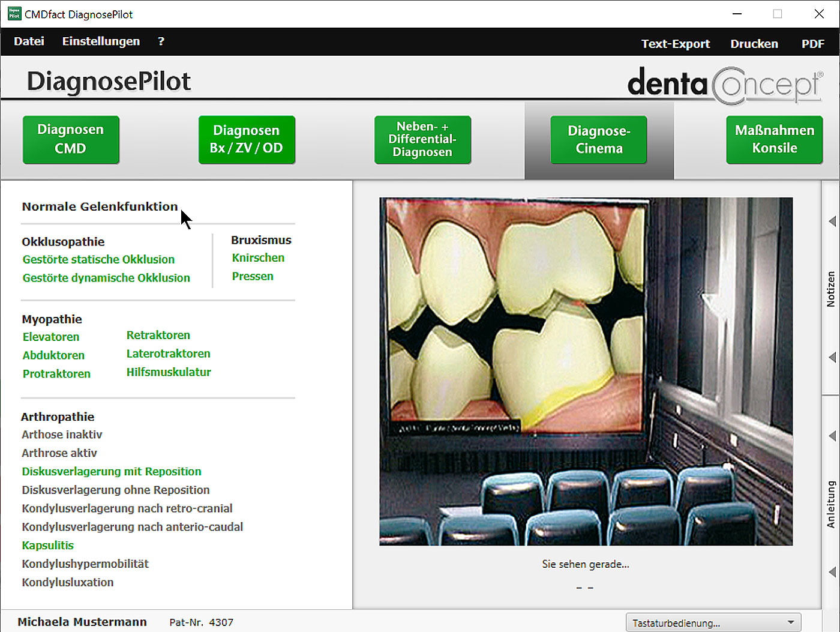Click the Bruxismus heading

pyautogui.click(x=261, y=240)
